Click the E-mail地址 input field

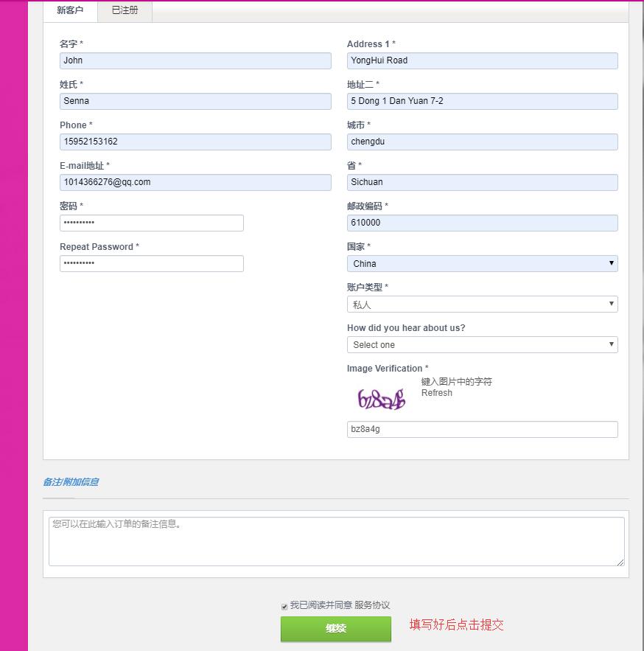195,183
